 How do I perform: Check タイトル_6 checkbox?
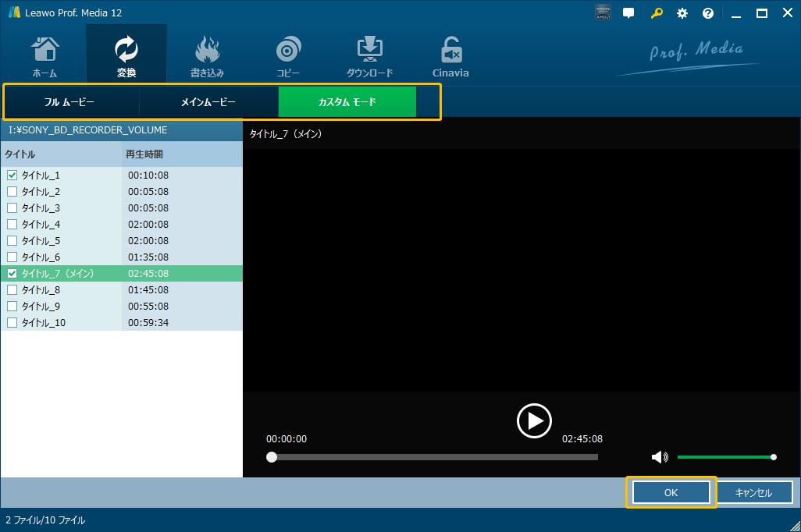pyautogui.click(x=12, y=257)
